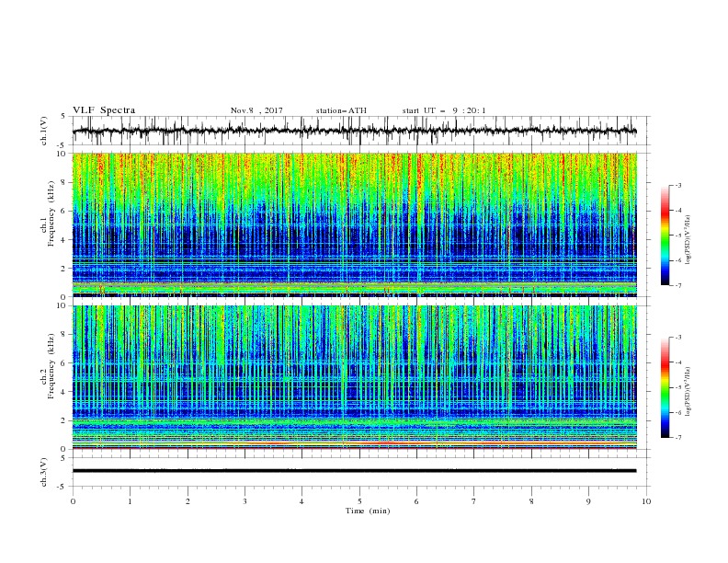Click the ch.1 colorbar 'log(PSD)(V²/Hz)' label
The width and height of the screenshot is (728, 563).
[x=688, y=239]
